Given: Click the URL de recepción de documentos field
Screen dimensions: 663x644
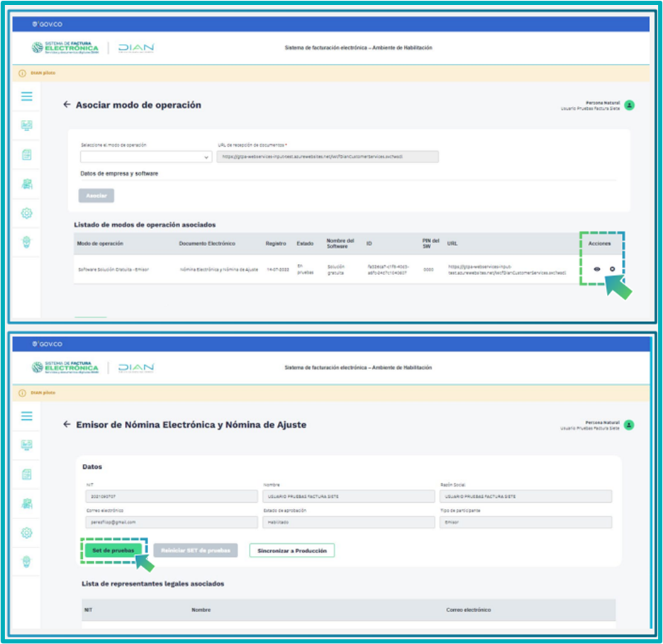Looking at the screenshot, I should click(x=327, y=157).
